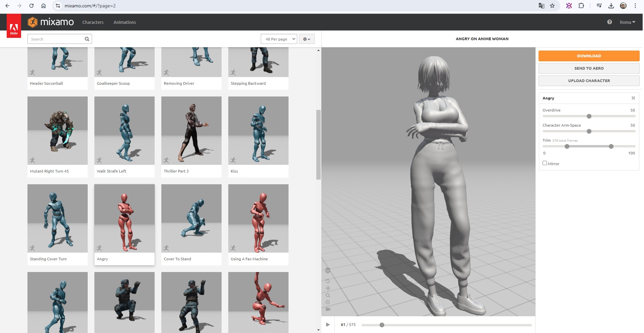
Task: Open the browser extensions puzzle icon
Action: (x=581, y=6)
